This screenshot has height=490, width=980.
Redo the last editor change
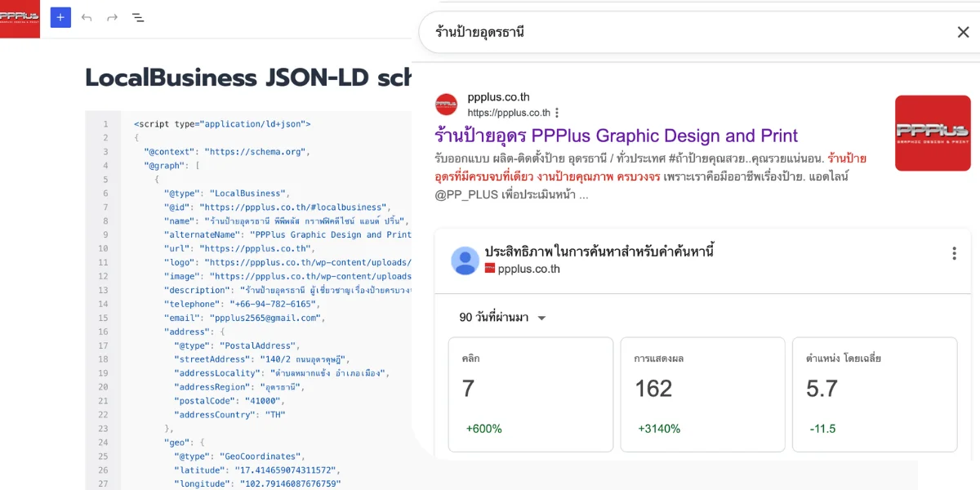[x=113, y=17]
